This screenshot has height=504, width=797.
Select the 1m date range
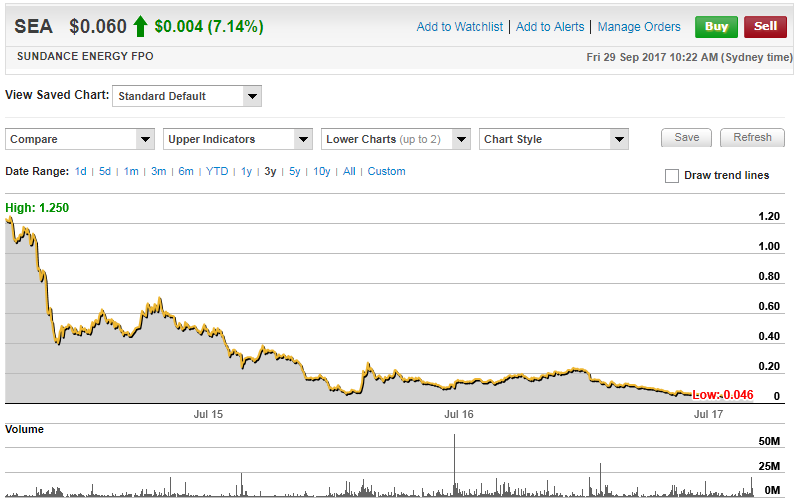click(131, 172)
